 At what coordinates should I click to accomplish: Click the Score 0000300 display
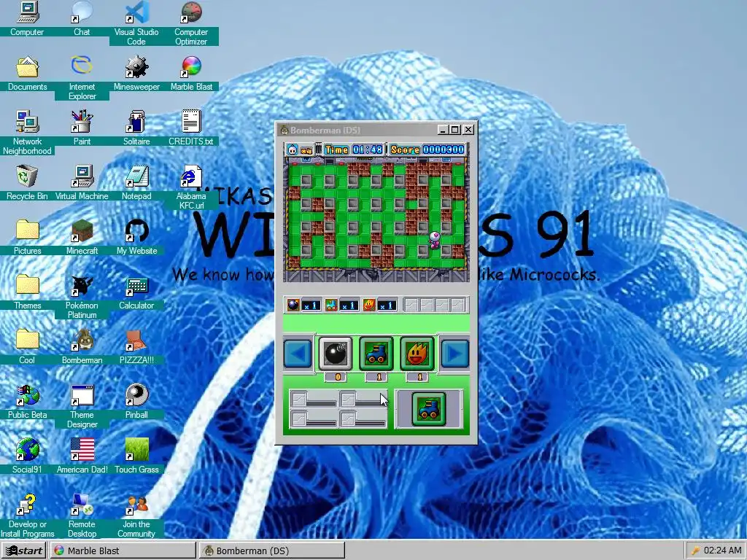pos(427,149)
